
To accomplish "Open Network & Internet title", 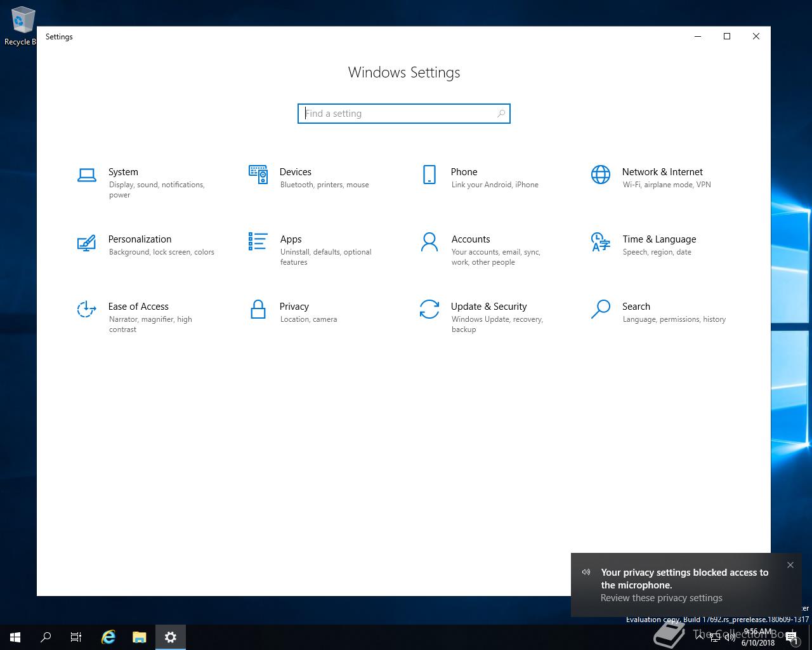I will point(662,172).
